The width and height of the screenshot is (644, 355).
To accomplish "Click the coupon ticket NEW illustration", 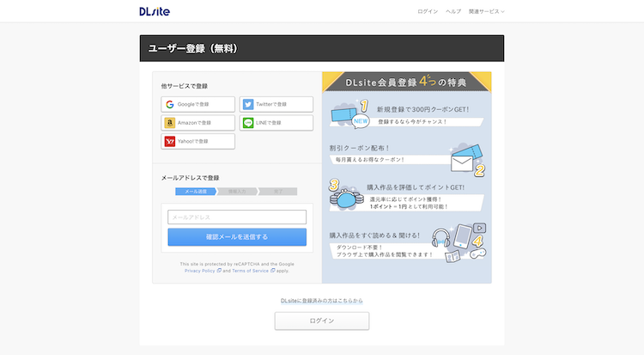I will [350, 114].
